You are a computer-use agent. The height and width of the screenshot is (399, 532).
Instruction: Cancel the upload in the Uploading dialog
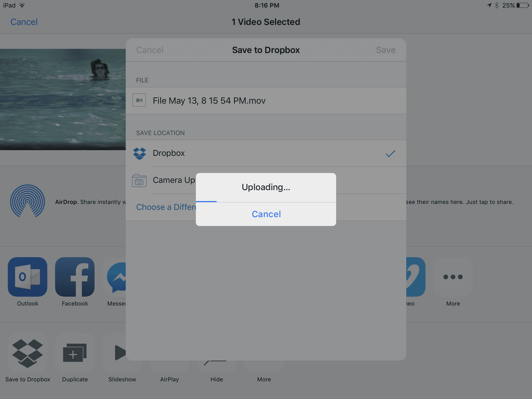click(x=266, y=214)
